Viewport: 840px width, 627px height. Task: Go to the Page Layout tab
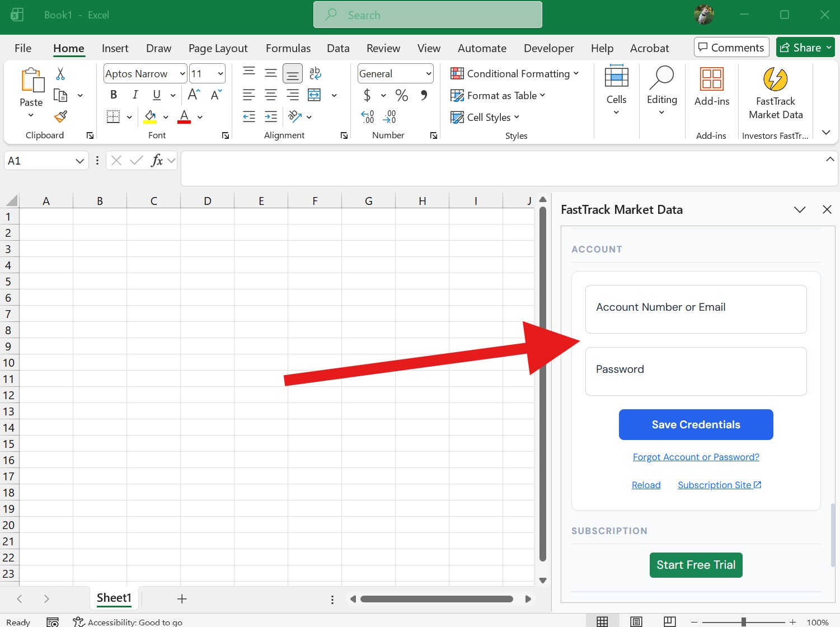[218, 48]
